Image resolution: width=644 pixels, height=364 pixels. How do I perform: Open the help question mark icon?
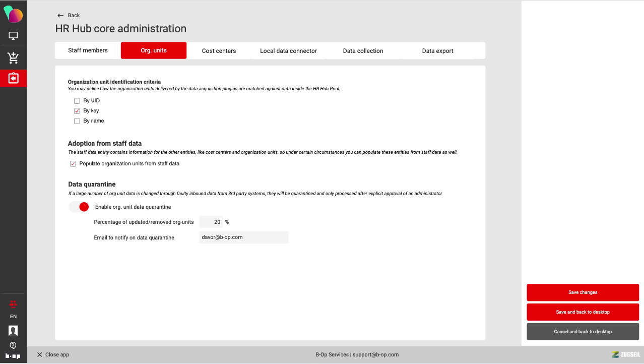coord(13,345)
